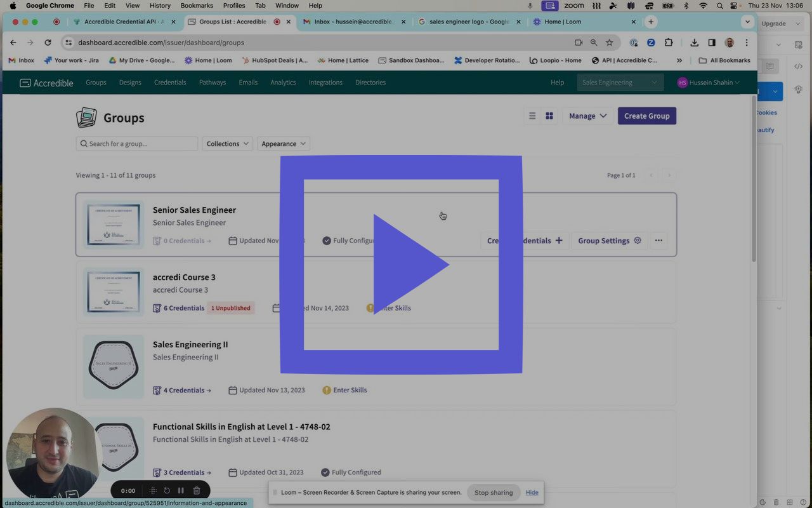Click Enter Skills on Sales Engineering II
The image size is (812, 508).
(344, 390)
